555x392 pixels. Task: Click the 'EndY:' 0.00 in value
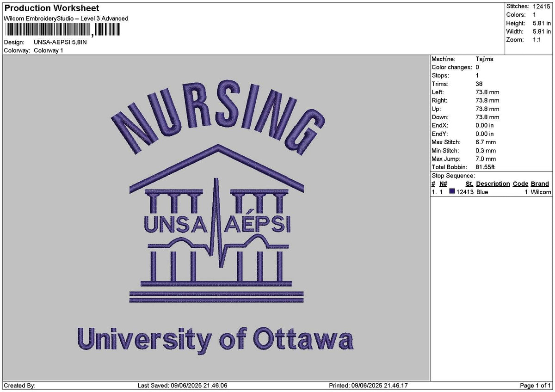click(485, 134)
